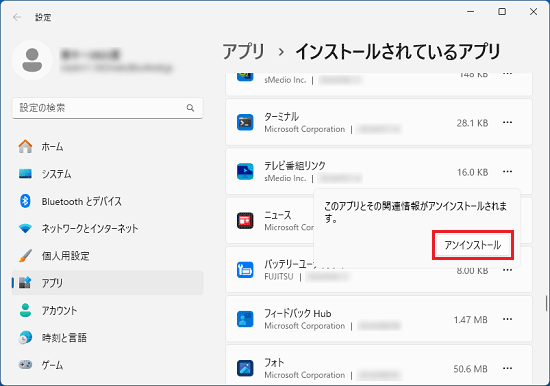
Task: Select the フィードバック Hub app name
Action: pyautogui.click(x=298, y=313)
